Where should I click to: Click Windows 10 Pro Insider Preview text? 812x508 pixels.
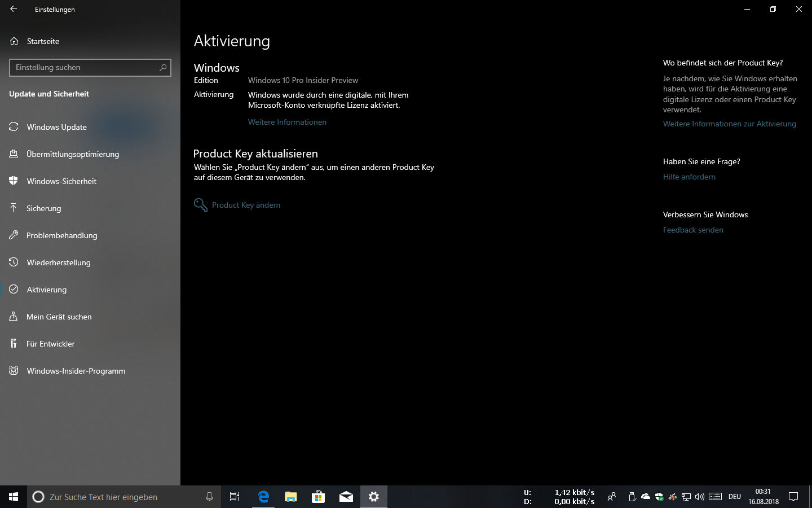[x=303, y=80]
